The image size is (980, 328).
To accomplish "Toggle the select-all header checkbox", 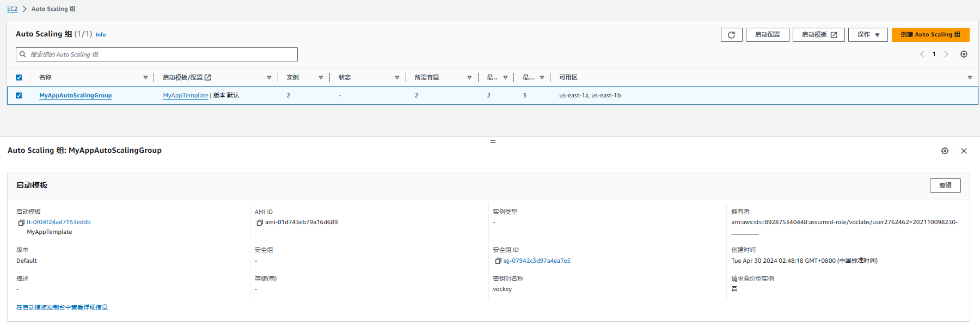I will (x=19, y=77).
